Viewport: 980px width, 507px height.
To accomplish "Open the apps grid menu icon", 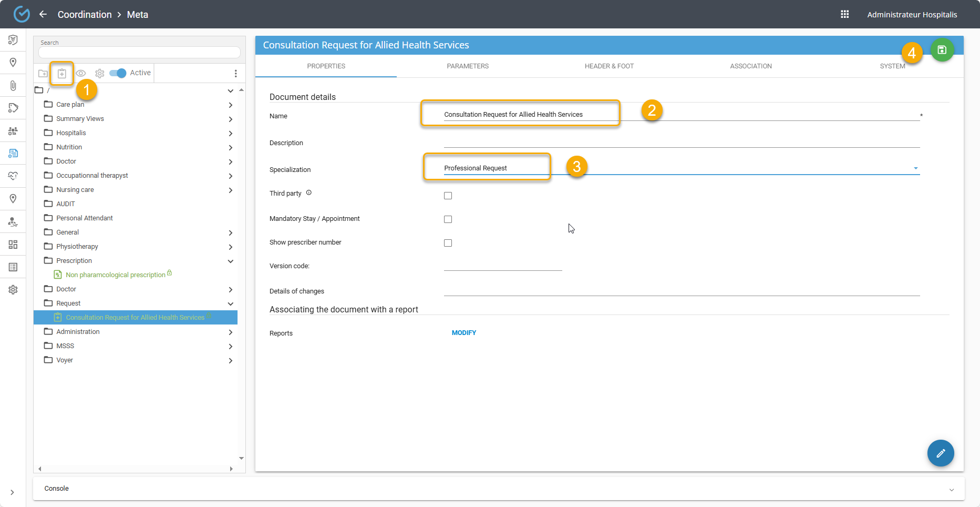I will click(x=844, y=14).
